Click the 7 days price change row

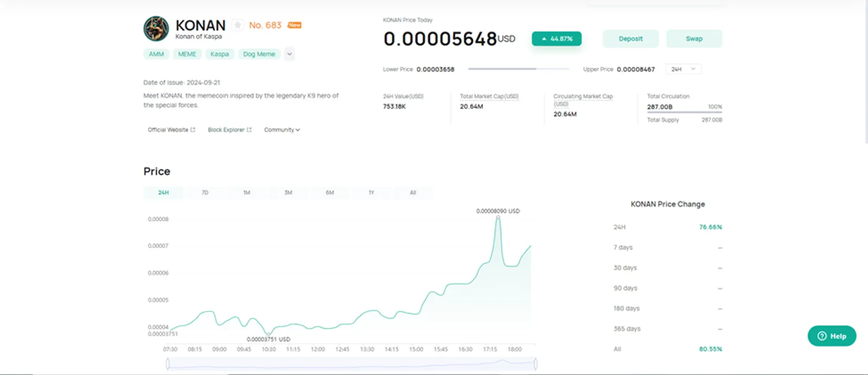pos(668,247)
